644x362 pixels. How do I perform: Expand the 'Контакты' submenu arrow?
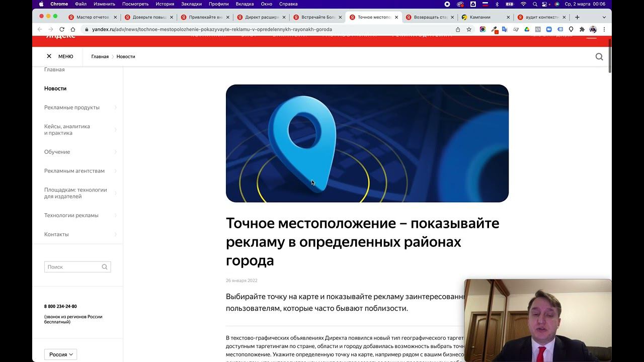(x=115, y=234)
